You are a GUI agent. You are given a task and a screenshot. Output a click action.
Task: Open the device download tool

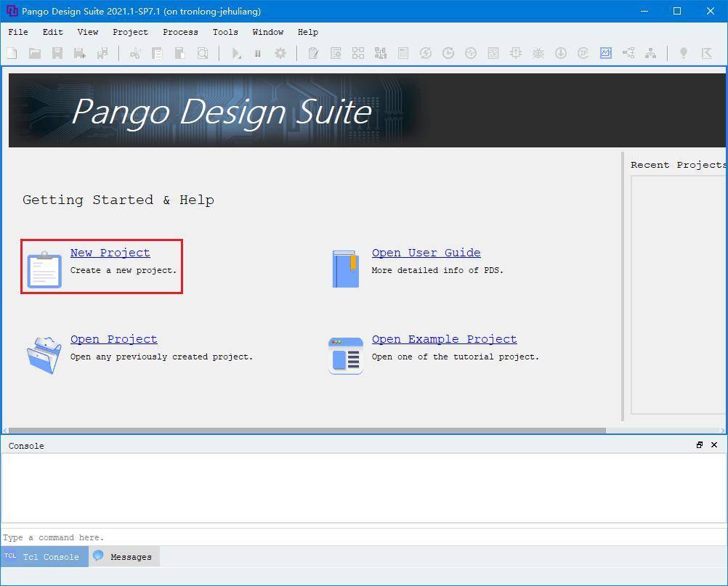coord(559,53)
